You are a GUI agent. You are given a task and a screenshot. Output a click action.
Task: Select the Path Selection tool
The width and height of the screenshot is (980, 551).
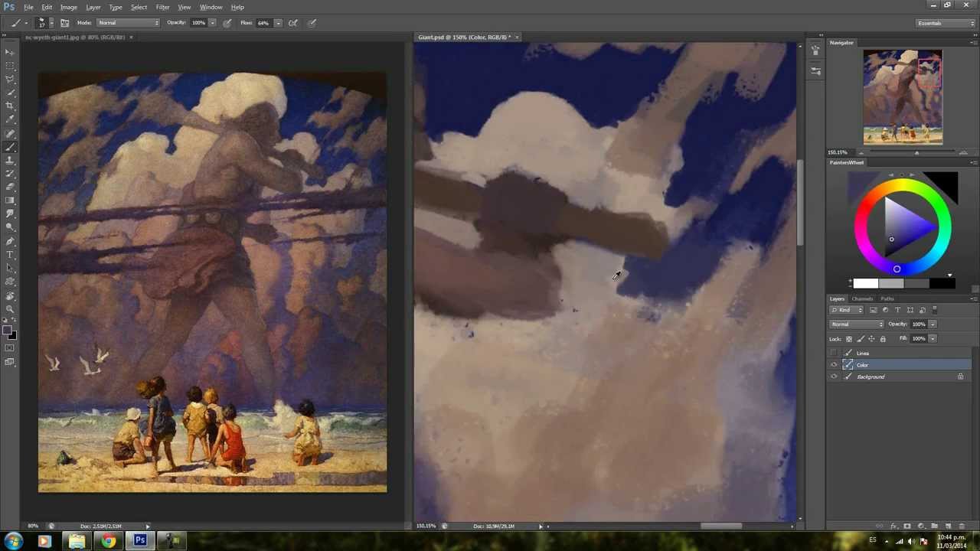pyautogui.click(x=10, y=268)
